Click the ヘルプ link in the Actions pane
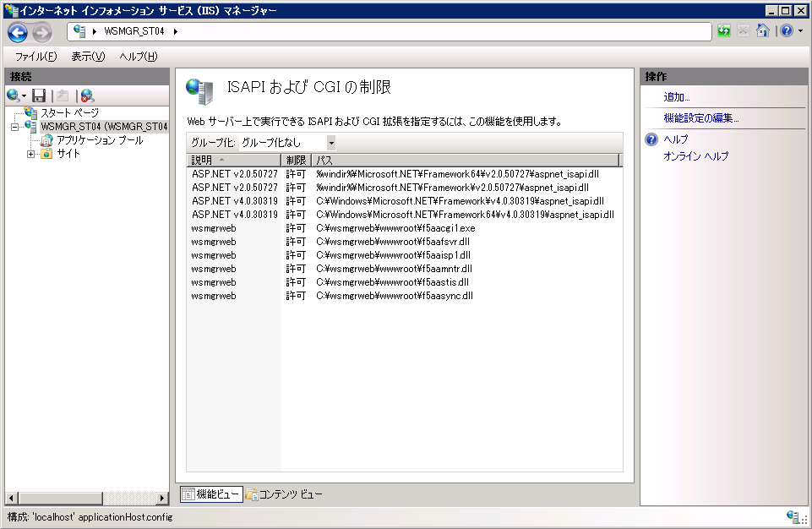812x529 pixels. [676, 139]
